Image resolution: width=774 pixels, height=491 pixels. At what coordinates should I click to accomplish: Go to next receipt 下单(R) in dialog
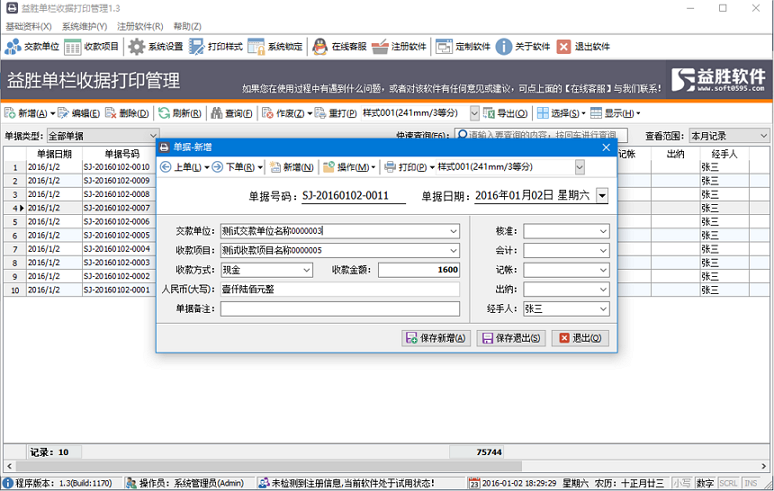[x=234, y=167]
